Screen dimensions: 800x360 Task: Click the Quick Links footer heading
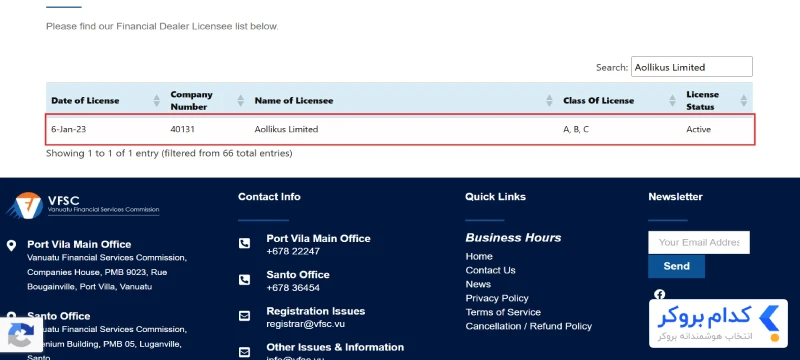(495, 196)
